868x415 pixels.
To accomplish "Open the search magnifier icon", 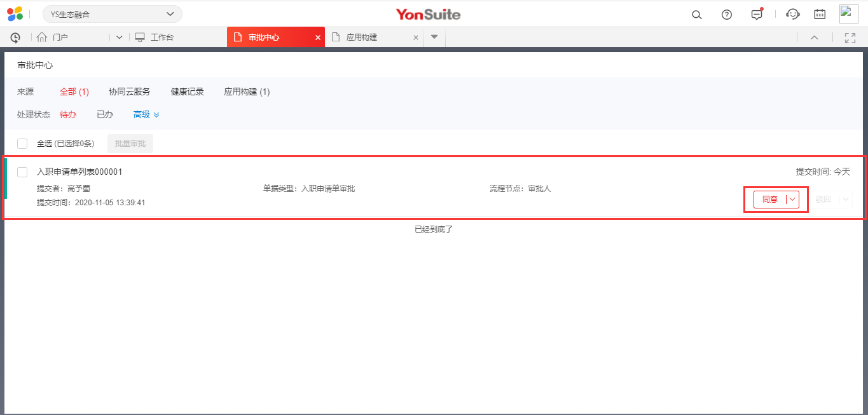I will [697, 15].
